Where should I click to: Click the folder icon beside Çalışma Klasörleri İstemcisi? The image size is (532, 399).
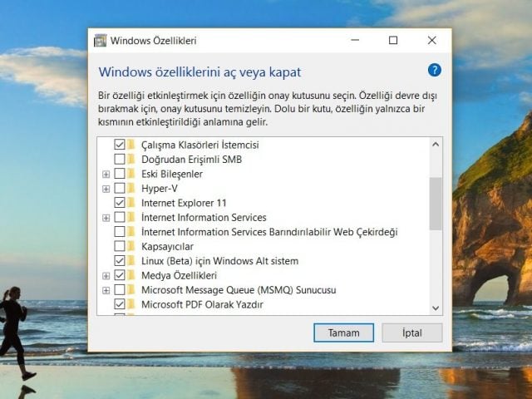coord(131,145)
